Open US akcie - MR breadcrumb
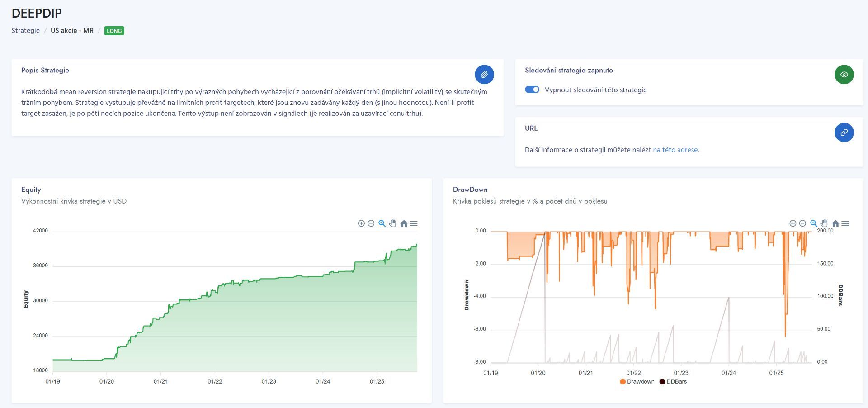The image size is (868, 408). (x=72, y=31)
